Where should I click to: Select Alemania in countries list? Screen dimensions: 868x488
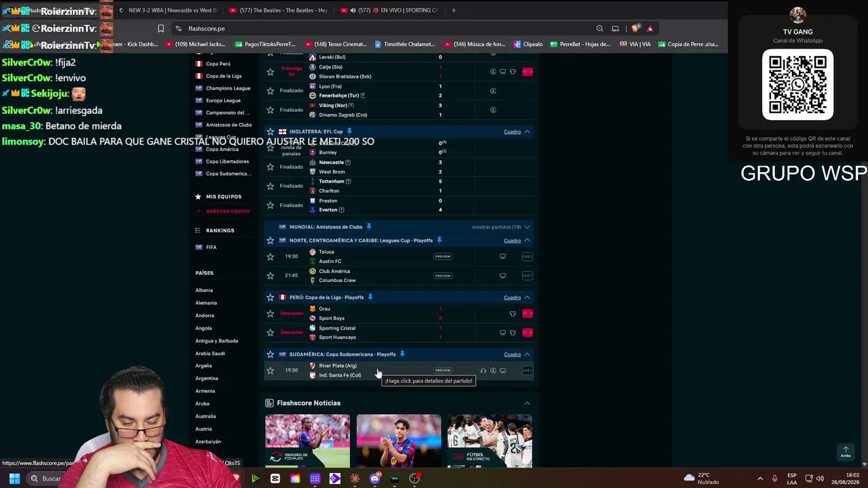coord(206,303)
